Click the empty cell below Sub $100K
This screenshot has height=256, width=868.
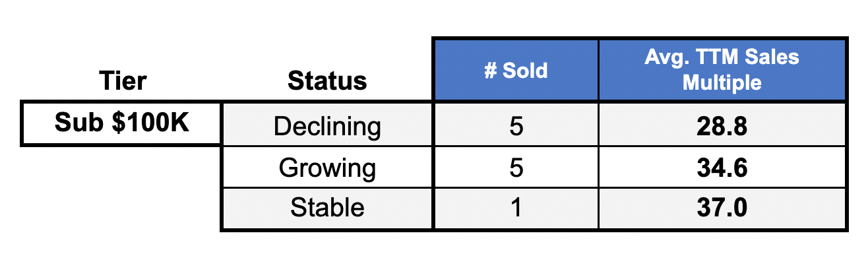(122, 188)
